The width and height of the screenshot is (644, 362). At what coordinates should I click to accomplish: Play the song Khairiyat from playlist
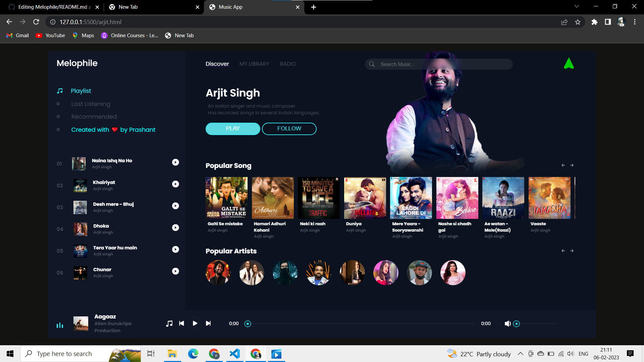click(175, 184)
